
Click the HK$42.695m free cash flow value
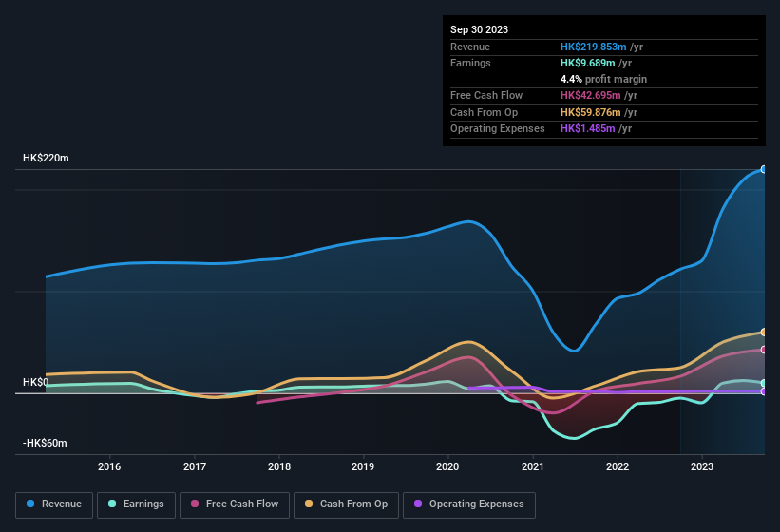tap(591, 95)
